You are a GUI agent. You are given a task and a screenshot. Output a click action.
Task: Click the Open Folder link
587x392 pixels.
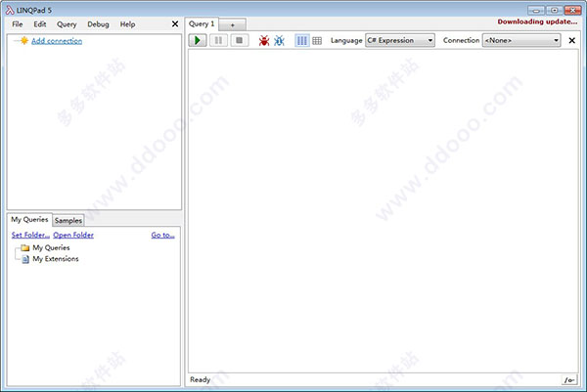(73, 235)
